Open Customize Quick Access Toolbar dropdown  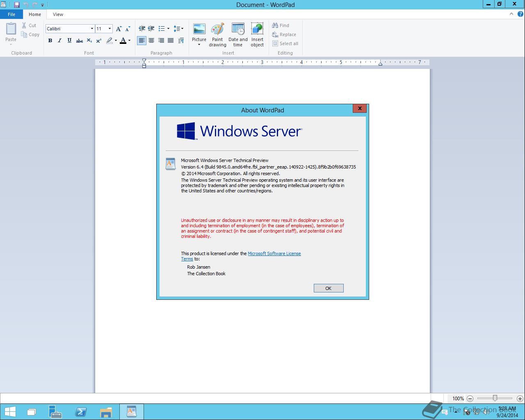(42, 5)
